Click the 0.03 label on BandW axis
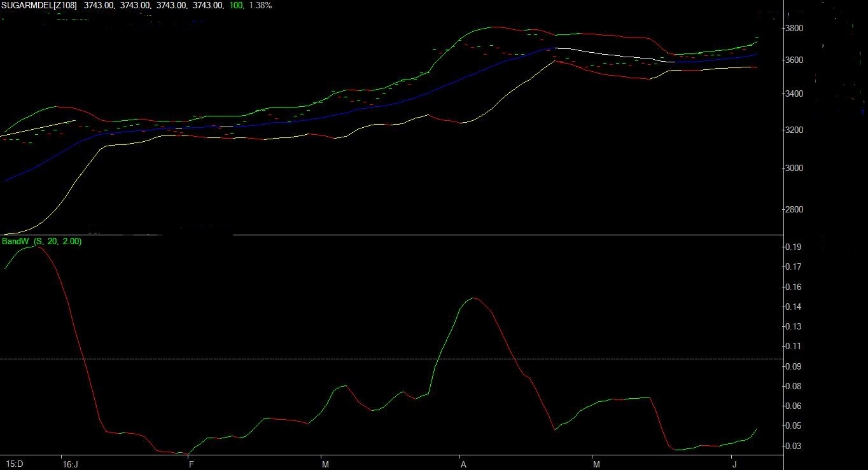Screen dimensions: 868x470 [793, 446]
